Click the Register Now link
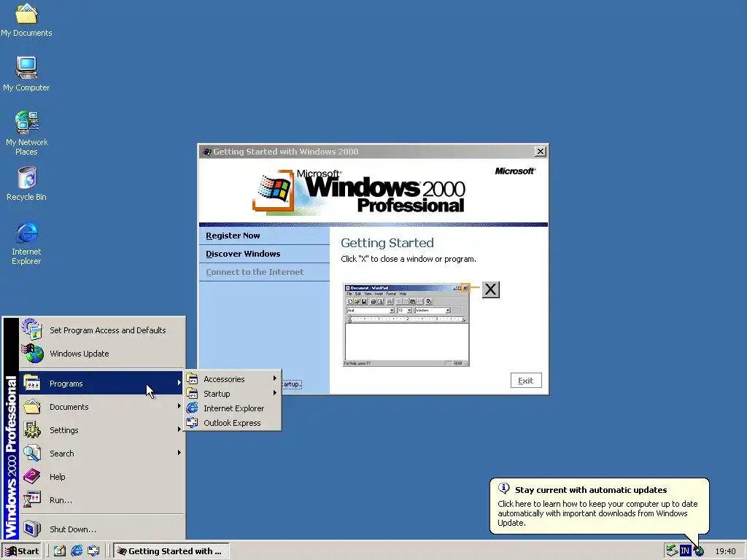Viewport: 747px width, 560px height. coord(233,236)
